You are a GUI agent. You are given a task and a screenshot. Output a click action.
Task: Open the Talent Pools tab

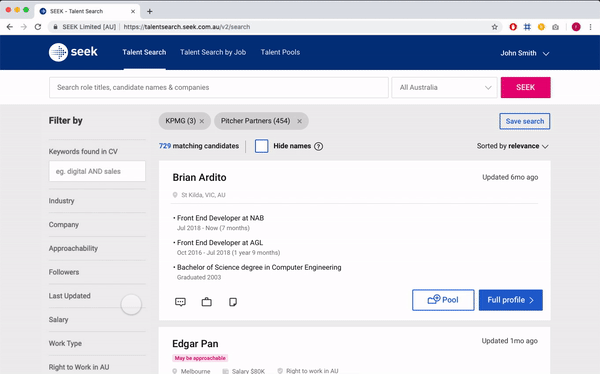[x=280, y=52]
